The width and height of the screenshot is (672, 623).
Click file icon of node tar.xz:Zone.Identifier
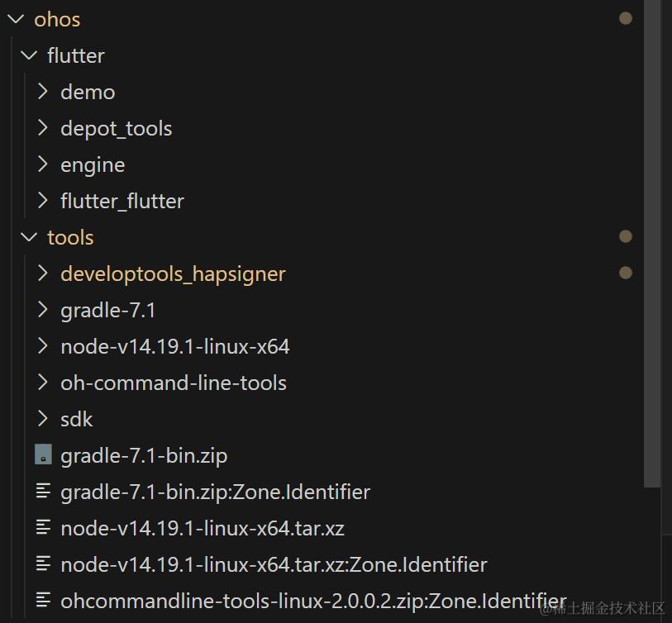pos(43,564)
